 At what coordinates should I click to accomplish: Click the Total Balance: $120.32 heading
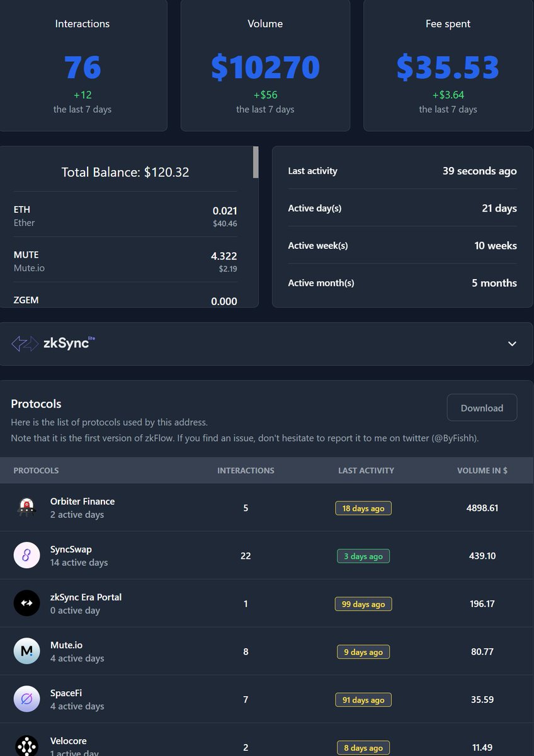click(125, 172)
